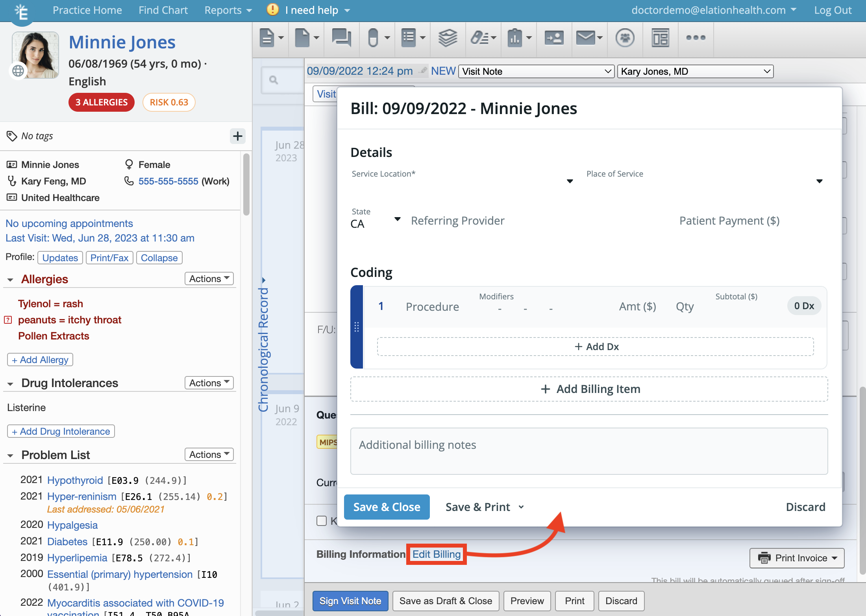Open the Kary Jones, MD provider dropdown
Image resolution: width=866 pixels, height=616 pixels.
(x=695, y=71)
